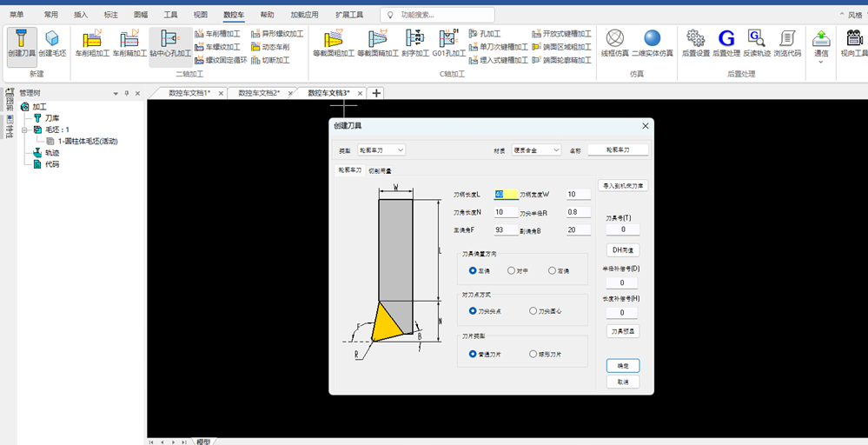Choose 刀尖圆心 radio option
This screenshot has width=868, height=445.
(x=546, y=311)
